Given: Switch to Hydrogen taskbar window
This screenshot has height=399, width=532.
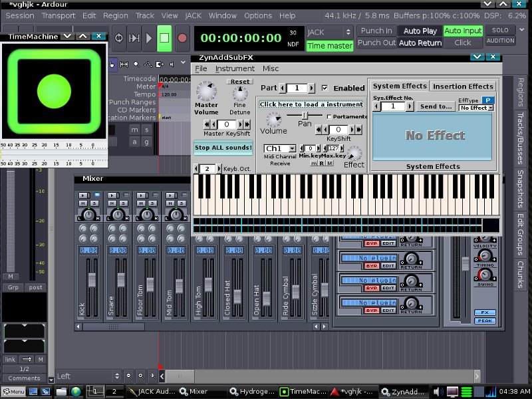Looking at the screenshot, I should pos(252,392).
